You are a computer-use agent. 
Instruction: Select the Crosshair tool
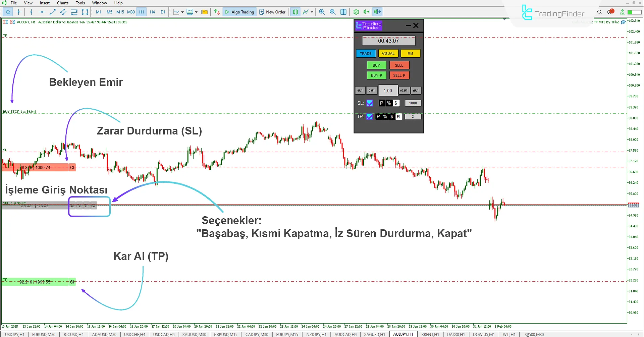18,12
